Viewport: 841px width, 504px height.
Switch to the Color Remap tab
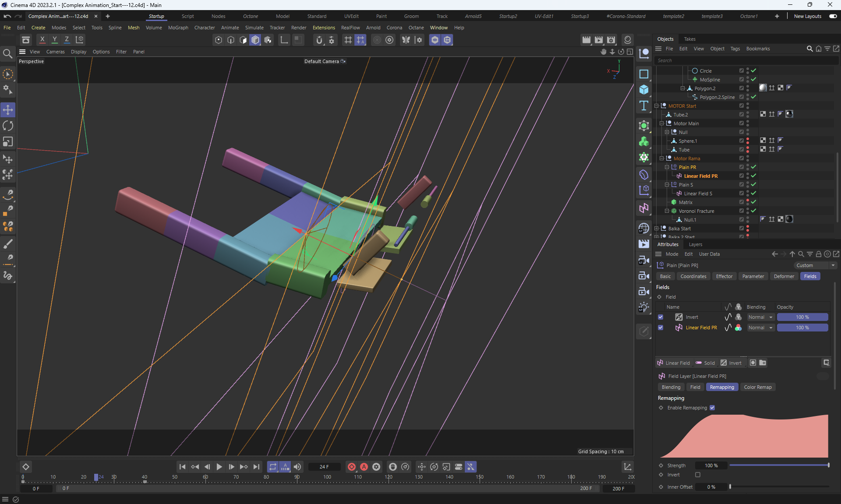click(757, 387)
